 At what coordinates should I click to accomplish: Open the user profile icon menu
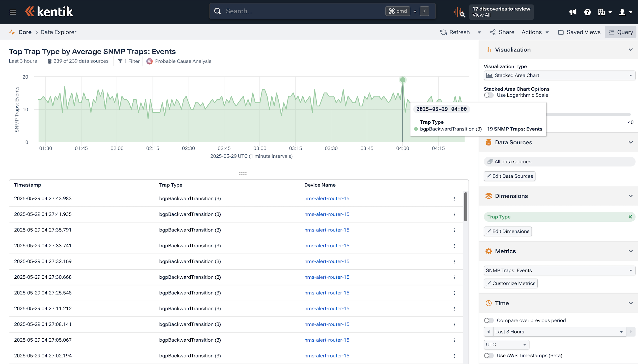point(625,12)
